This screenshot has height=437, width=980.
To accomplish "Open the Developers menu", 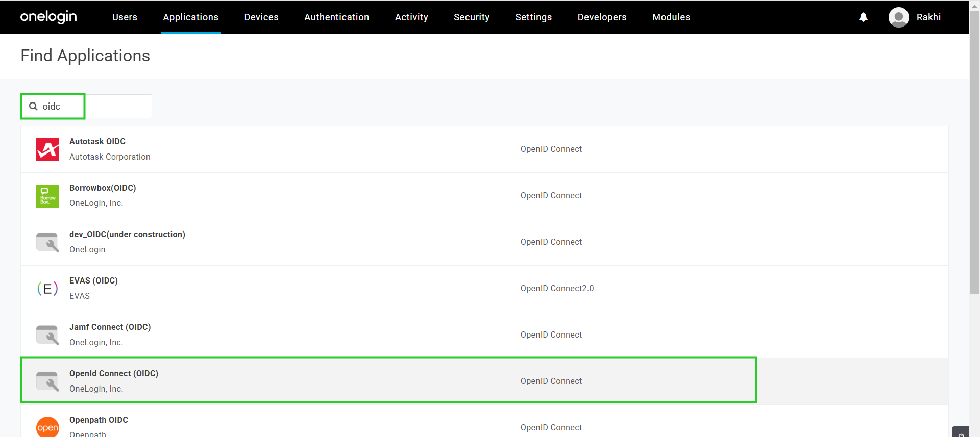I will [602, 17].
